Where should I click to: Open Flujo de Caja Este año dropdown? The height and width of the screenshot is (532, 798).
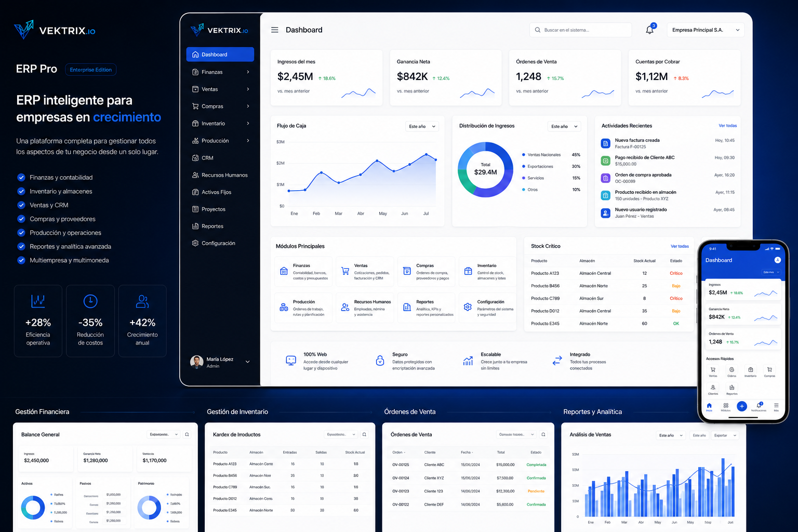pos(422,126)
